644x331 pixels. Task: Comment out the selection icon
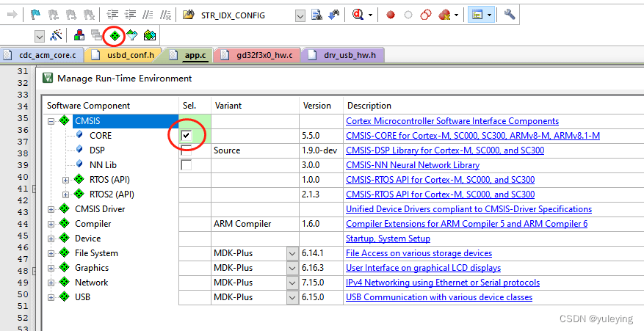click(148, 15)
